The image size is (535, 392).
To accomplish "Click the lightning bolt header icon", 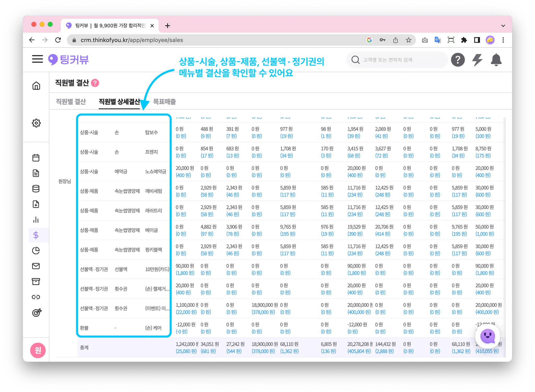I will click(x=477, y=60).
